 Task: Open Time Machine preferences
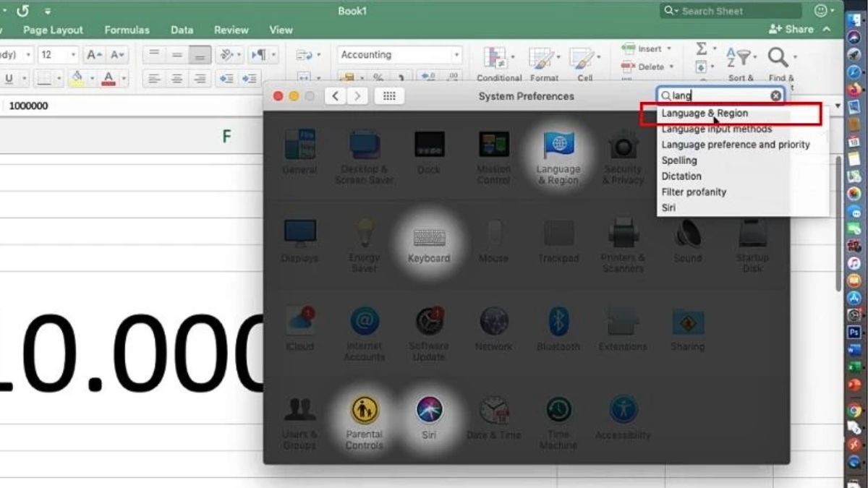click(558, 422)
